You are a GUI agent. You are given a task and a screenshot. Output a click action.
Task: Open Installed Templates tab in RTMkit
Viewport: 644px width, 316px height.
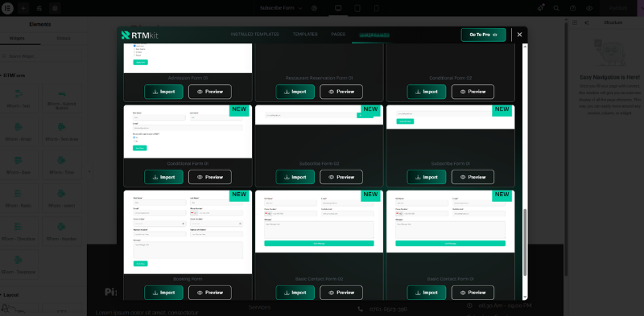254,35
